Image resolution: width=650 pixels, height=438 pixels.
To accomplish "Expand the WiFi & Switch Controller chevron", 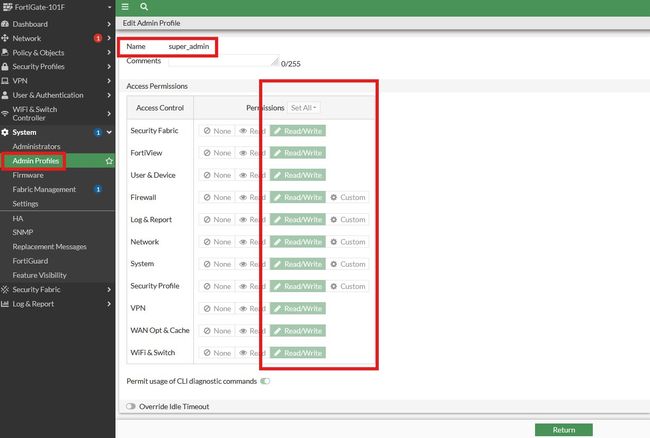I will point(109,114).
